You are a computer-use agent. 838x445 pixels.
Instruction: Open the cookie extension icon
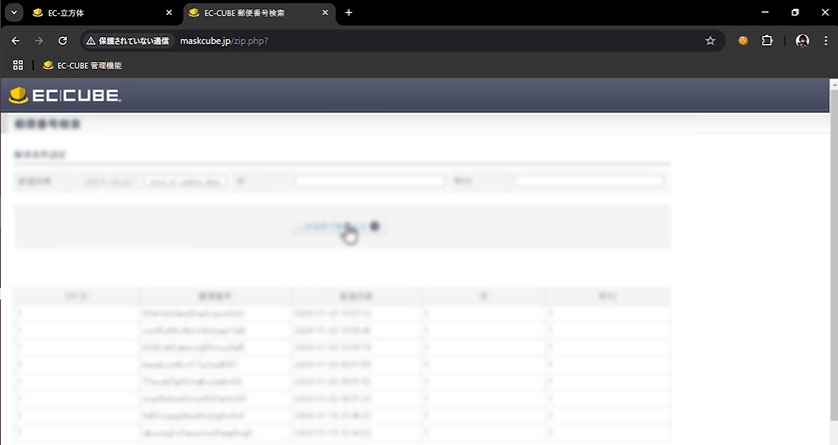click(x=743, y=41)
